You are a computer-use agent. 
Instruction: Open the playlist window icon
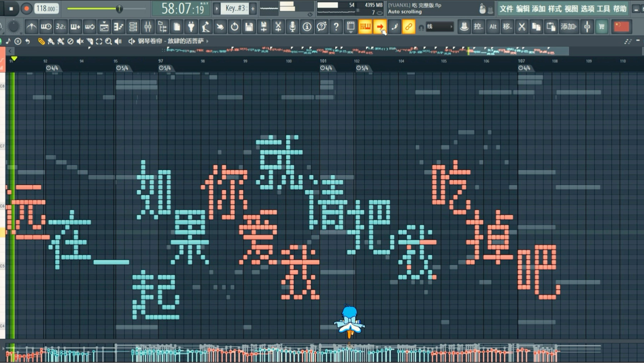pyautogui.click(x=104, y=27)
